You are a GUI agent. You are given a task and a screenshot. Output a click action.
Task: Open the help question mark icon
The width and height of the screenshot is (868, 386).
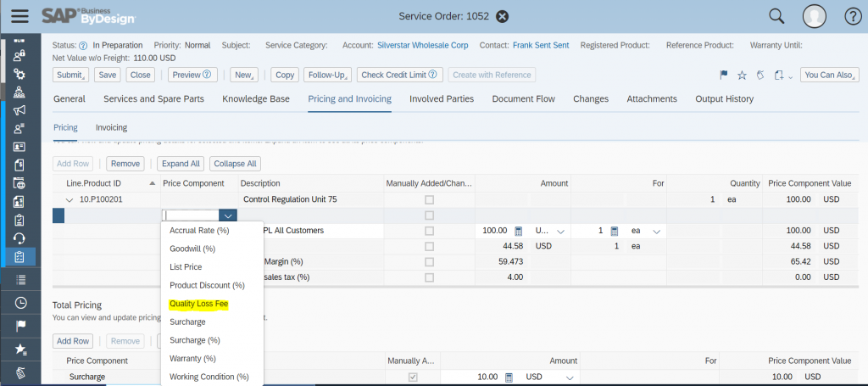tap(853, 17)
